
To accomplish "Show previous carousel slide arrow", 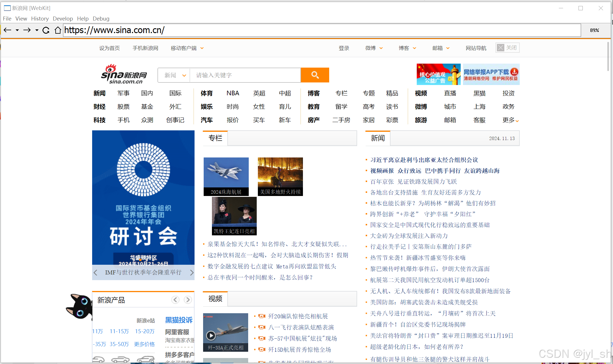I will pyautogui.click(x=96, y=272).
